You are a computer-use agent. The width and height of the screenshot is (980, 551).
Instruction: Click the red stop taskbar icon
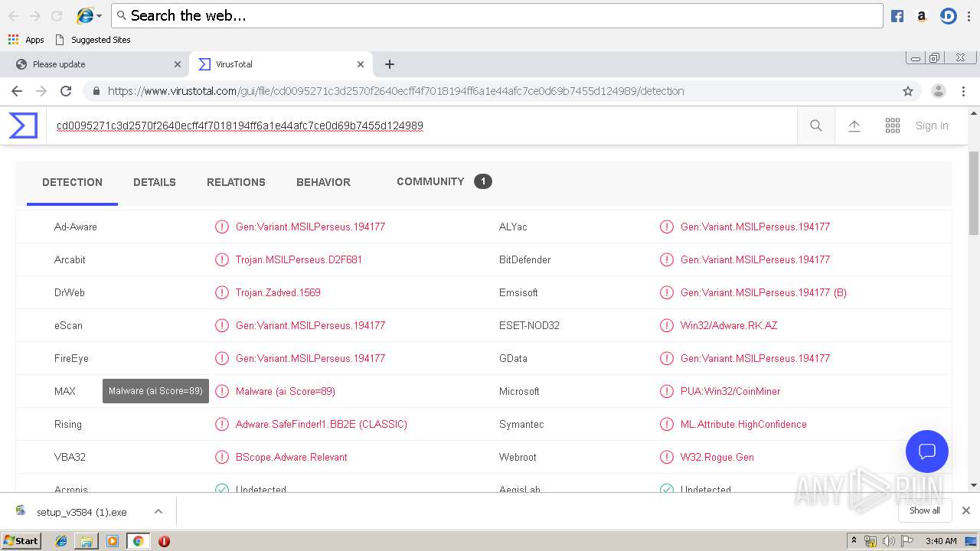pos(164,541)
